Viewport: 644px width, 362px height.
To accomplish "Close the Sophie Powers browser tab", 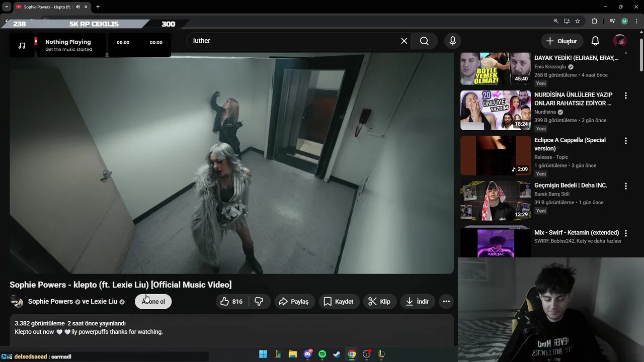I will pos(86,7).
